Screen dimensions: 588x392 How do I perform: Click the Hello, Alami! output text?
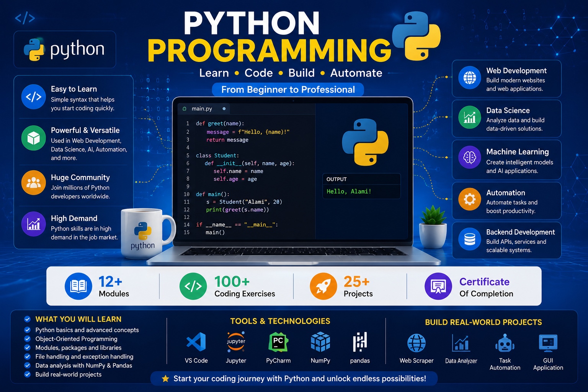pos(349,191)
